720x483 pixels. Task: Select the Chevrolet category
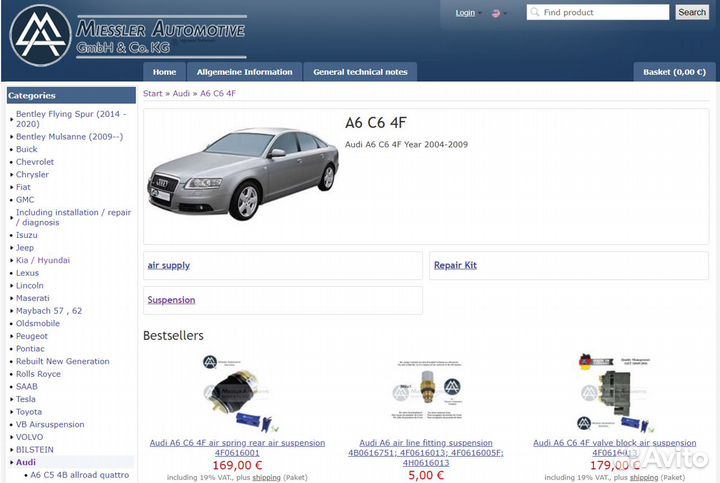click(35, 162)
